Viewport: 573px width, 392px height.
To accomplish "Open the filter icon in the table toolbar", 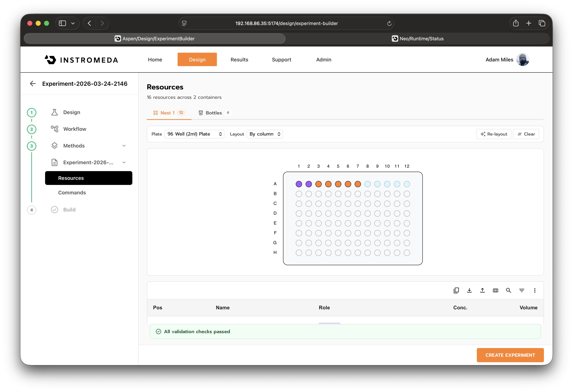I will [x=522, y=290].
